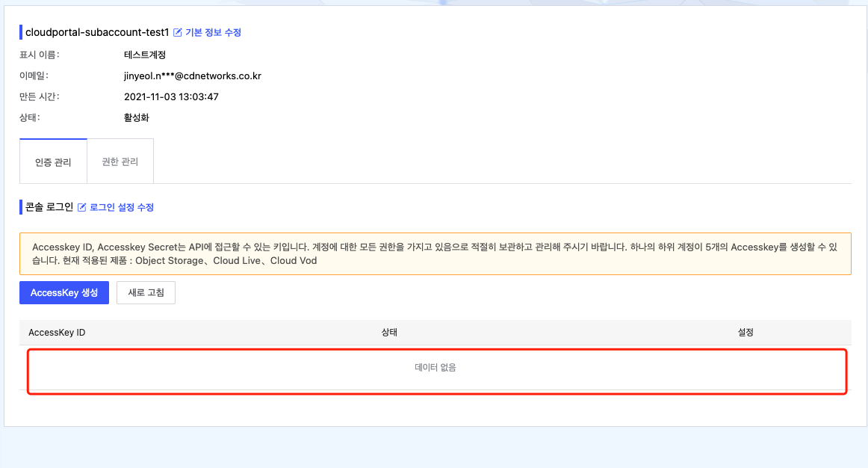This screenshot has height=468, width=868.
Task: Click the AccessKey ID column header
Action: (x=57, y=333)
